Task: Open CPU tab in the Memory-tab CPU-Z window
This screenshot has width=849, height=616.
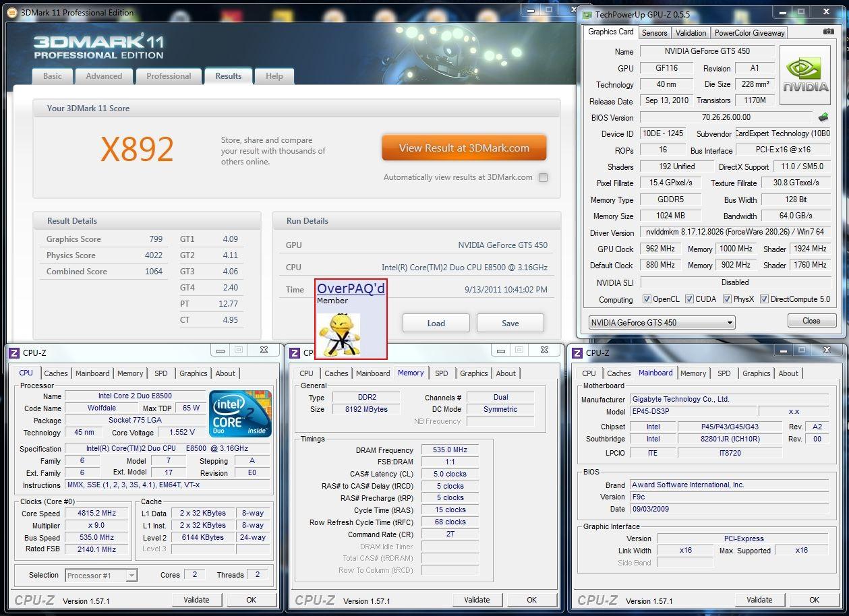Action: [x=307, y=373]
